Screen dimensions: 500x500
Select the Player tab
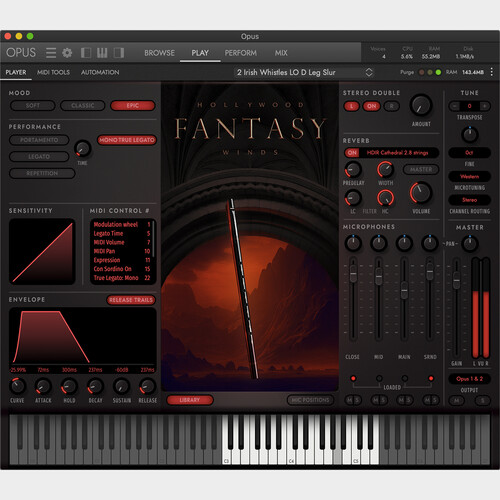click(16, 72)
